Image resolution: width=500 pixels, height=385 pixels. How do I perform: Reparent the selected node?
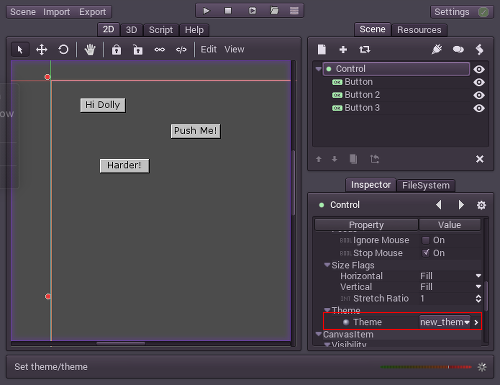(375, 159)
